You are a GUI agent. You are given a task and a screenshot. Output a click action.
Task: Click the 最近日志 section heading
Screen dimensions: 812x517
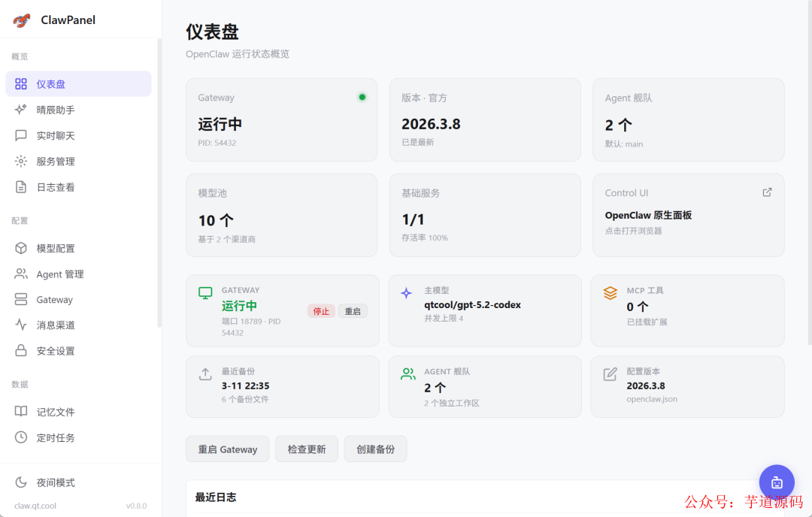216,497
